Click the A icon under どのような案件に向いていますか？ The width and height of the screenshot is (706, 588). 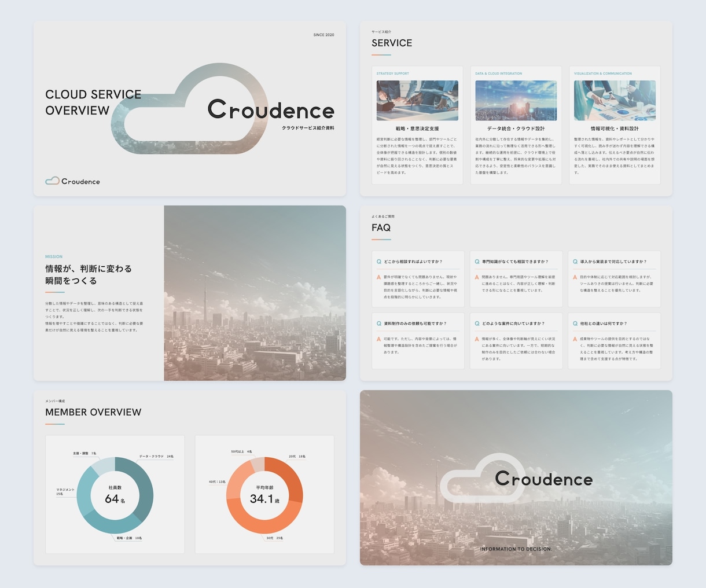click(x=477, y=339)
